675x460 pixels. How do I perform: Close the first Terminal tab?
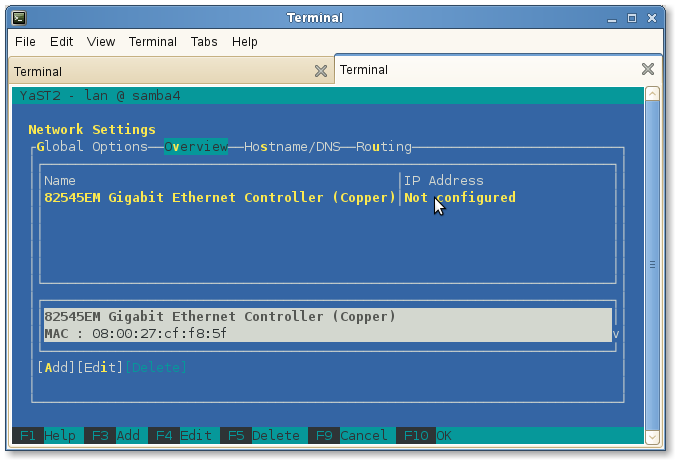click(x=320, y=71)
